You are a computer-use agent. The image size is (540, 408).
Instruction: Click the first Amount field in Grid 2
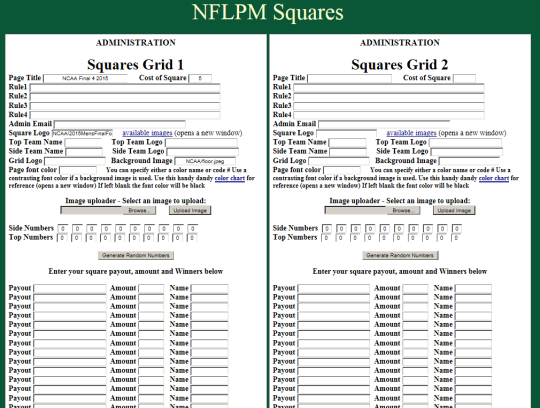click(x=415, y=289)
